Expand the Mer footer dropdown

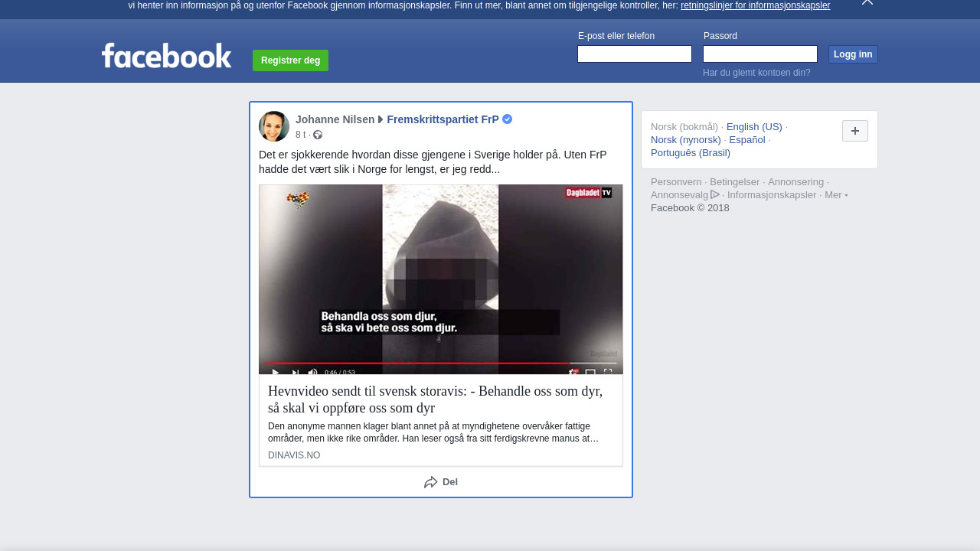(836, 195)
